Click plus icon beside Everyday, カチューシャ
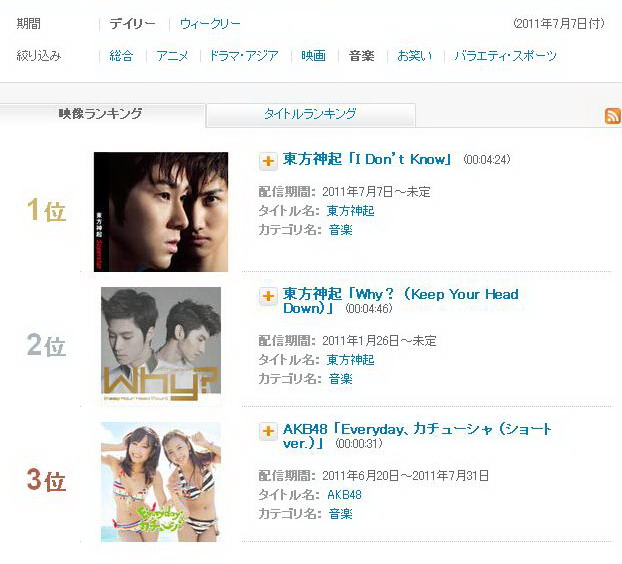The image size is (622, 564). pyautogui.click(x=268, y=431)
